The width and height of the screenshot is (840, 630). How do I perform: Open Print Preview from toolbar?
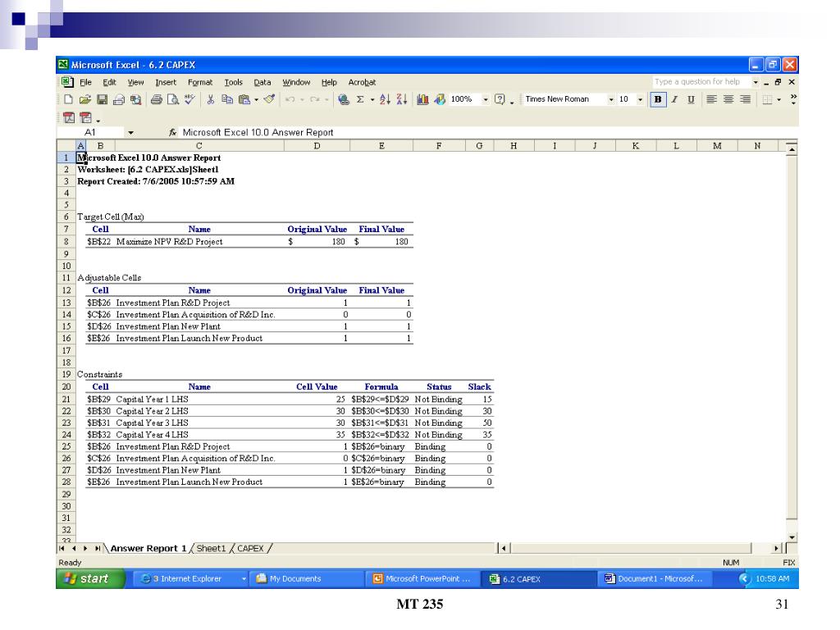pos(173,99)
